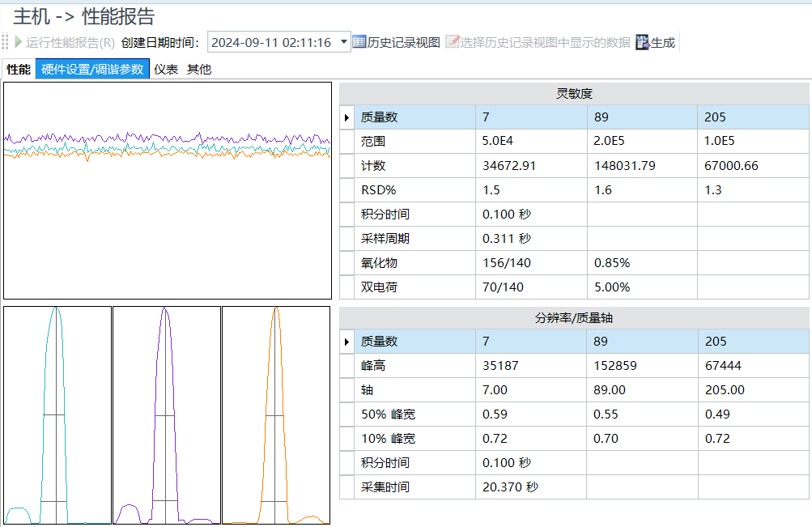Switch to the 性能 tab
Viewport: 812px width, 527px height.
tap(19, 70)
